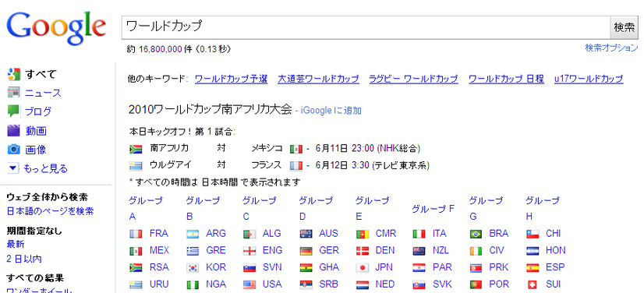The image size is (644, 293).
Task: Click the flag icon next to ENG
Action: (x=249, y=251)
